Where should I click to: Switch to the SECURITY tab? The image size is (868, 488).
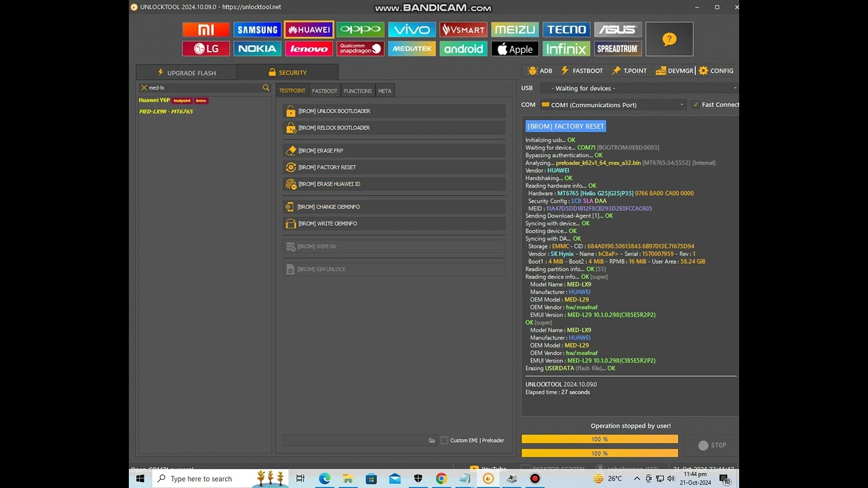[x=288, y=73]
